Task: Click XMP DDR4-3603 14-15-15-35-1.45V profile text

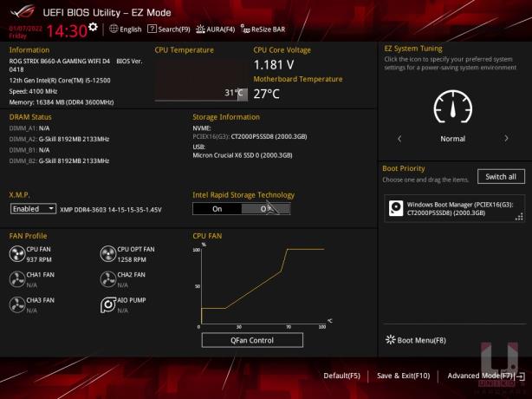Action: pyautogui.click(x=111, y=210)
